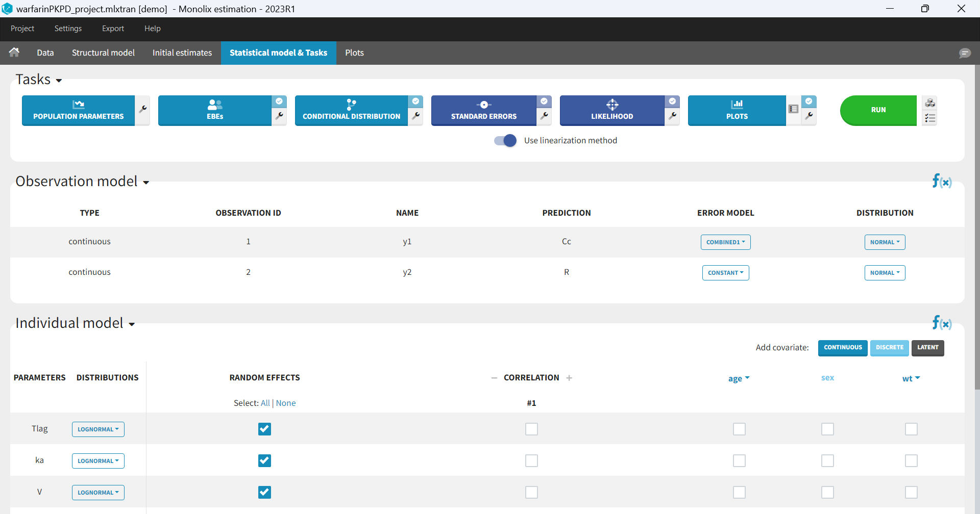Show Observation model formula f(x)
The image size is (980, 514).
click(942, 181)
